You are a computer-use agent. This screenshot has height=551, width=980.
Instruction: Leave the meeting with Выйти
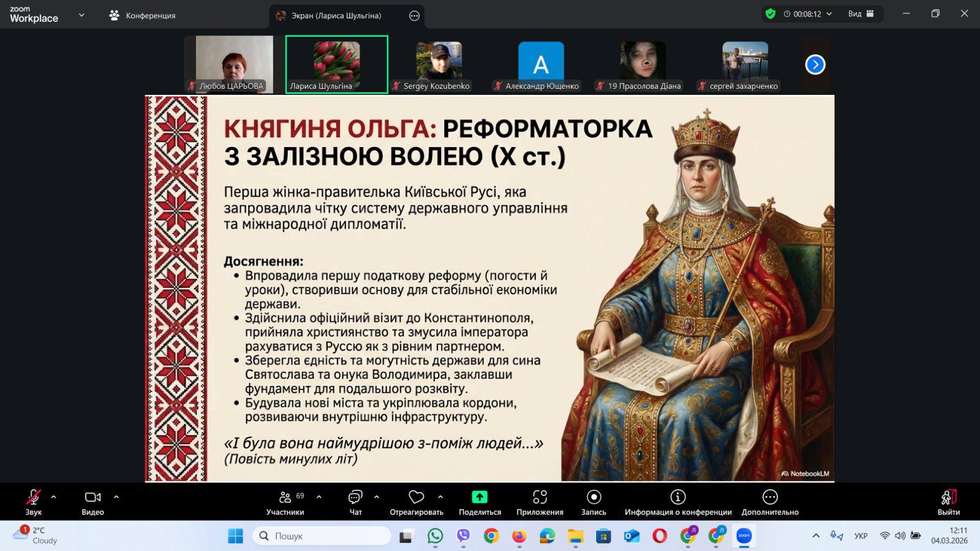[948, 502]
